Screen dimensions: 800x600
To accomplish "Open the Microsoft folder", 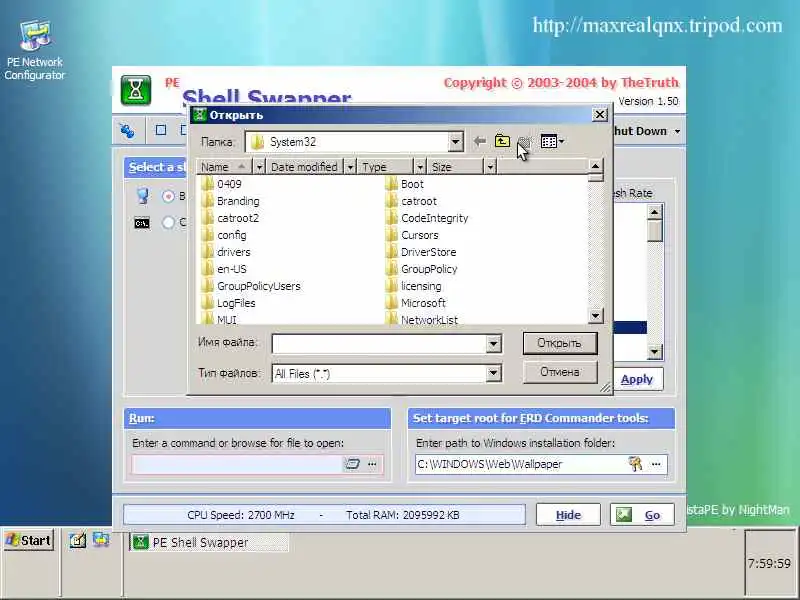I will [416, 303].
